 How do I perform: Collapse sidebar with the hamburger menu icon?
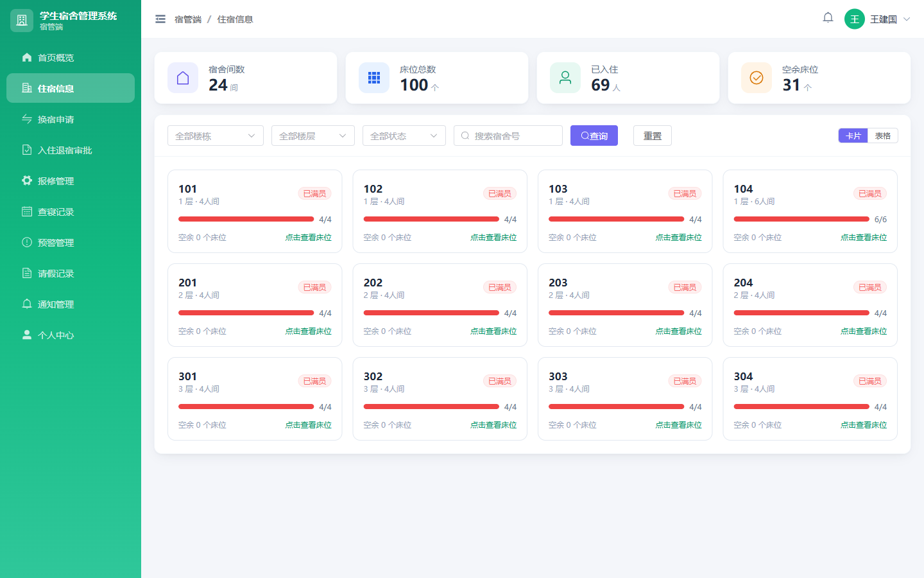[160, 19]
